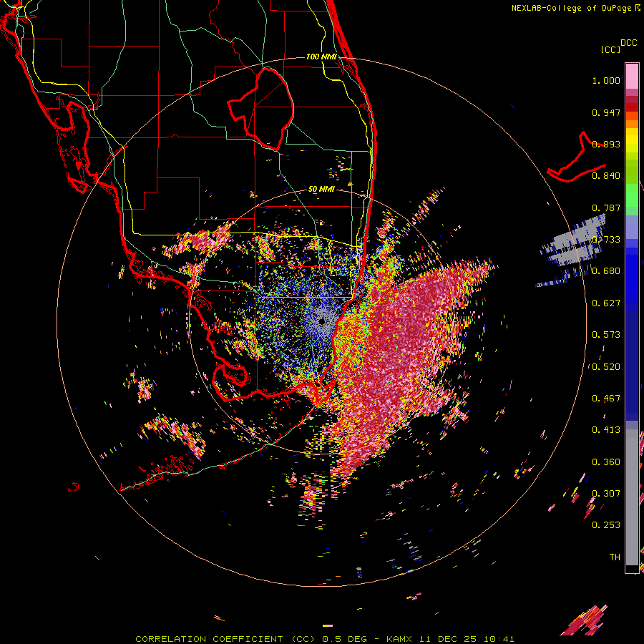Click the 1.000 scale value
The image size is (644, 644).
(x=606, y=80)
